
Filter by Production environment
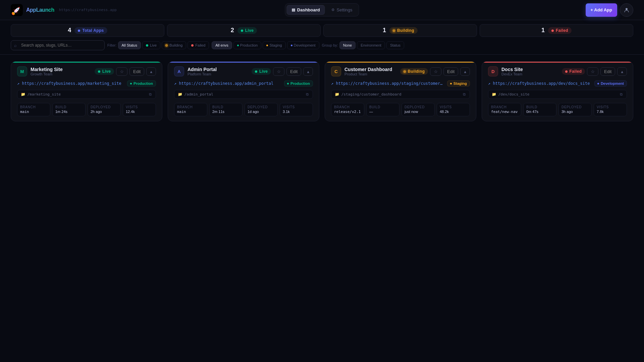[247, 45]
